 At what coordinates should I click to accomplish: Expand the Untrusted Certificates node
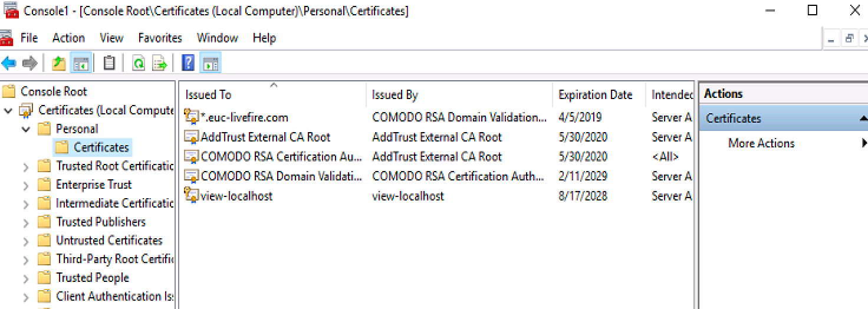(x=26, y=241)
